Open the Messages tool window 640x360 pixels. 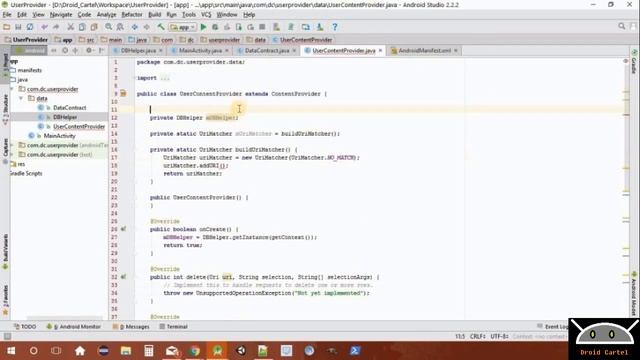131,327
